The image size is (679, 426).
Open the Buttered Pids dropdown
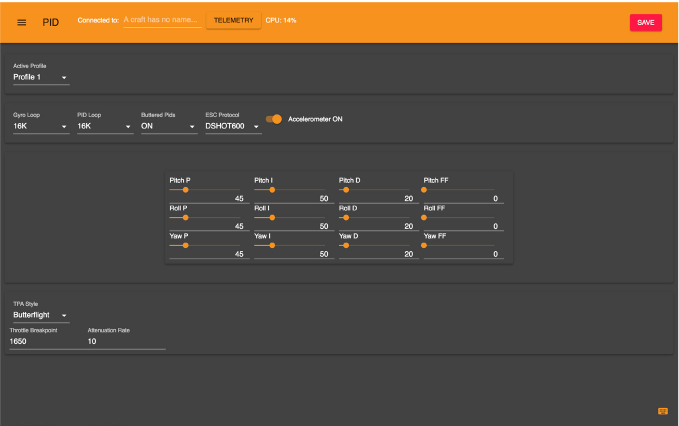169,126
